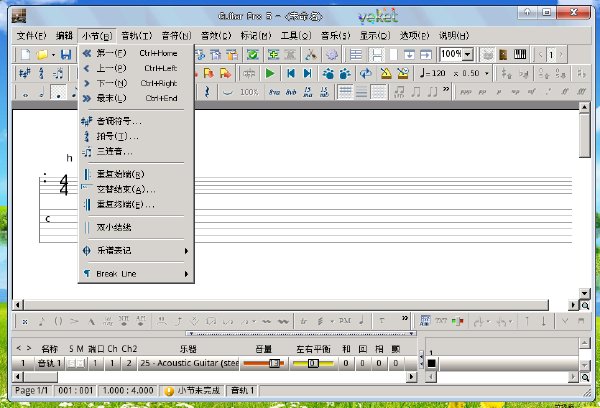The width and height of the screenshot is (600, 408).
Task: Adjust the track 1 pan balance slider
Action: click(x=313, y=363)
